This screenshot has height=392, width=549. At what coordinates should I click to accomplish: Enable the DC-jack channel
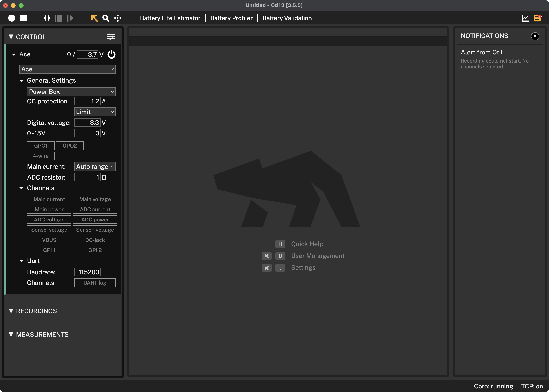point(95,240)
